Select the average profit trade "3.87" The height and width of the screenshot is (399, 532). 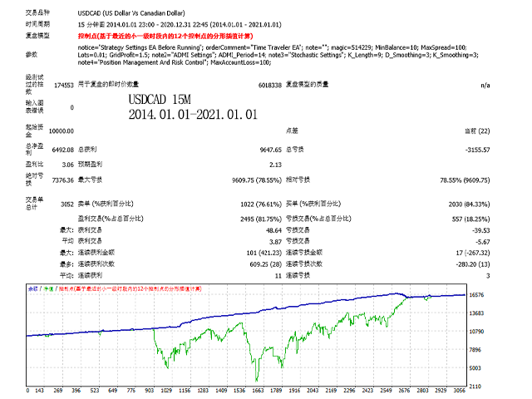pyautogui.click(x=275, y=242)
